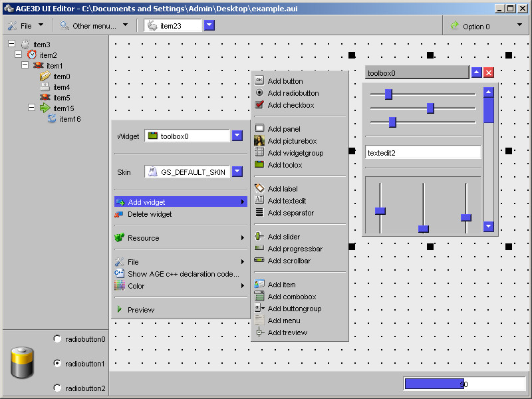
Task: Click the battery widget preview bottom-left
Action: (22, 362)
